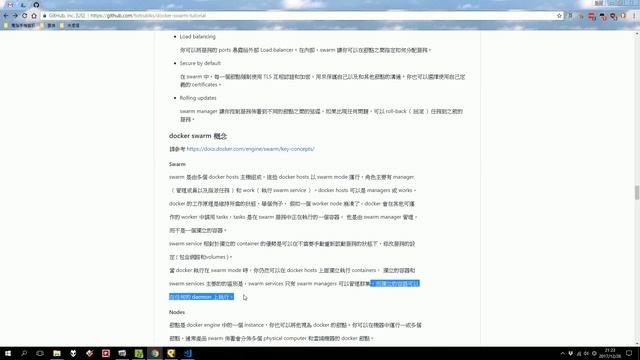Open the Windows Action Center notifications

click(629, 353)
